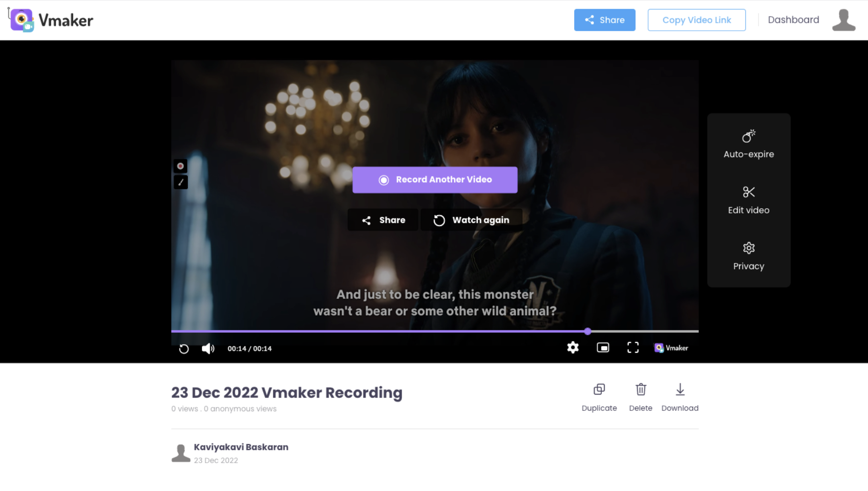Open the Privacy settings panel
Screen dimensions: 868x491
click(x=748, y=256)
